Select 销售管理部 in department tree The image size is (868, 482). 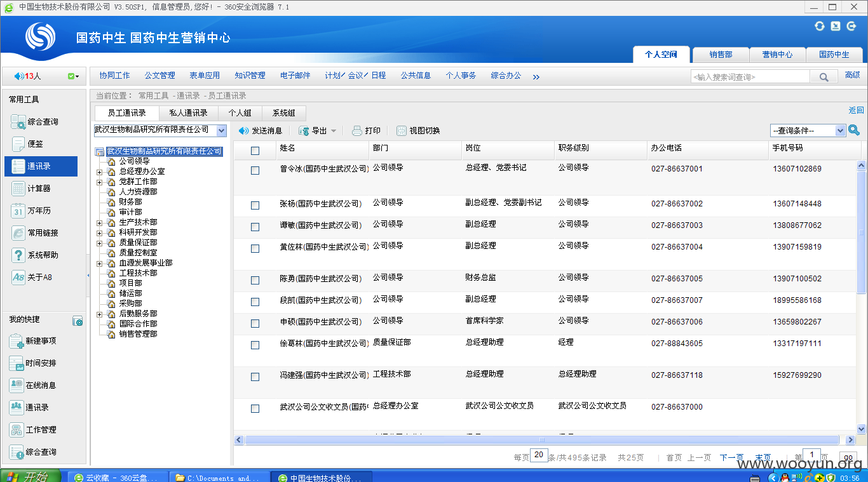coord(138,334)
